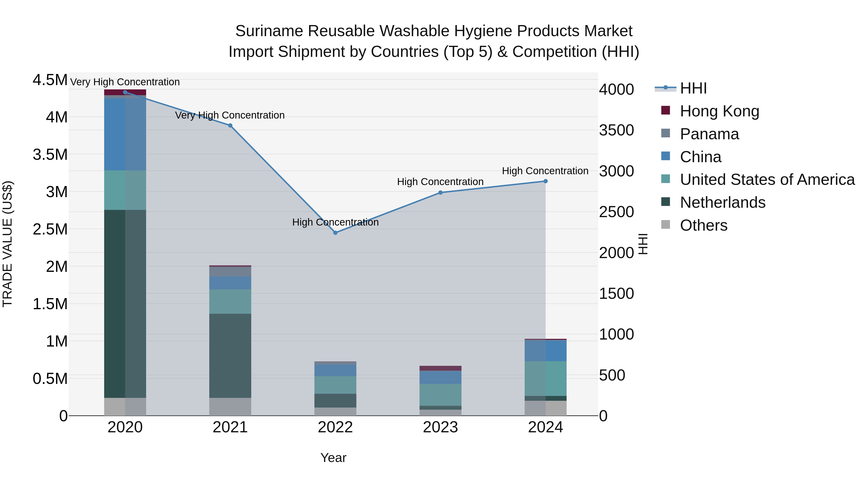This screenshot has width=868, height=488.
Task: Click the 2024 United States bar segment
Action: coord(546,379)
